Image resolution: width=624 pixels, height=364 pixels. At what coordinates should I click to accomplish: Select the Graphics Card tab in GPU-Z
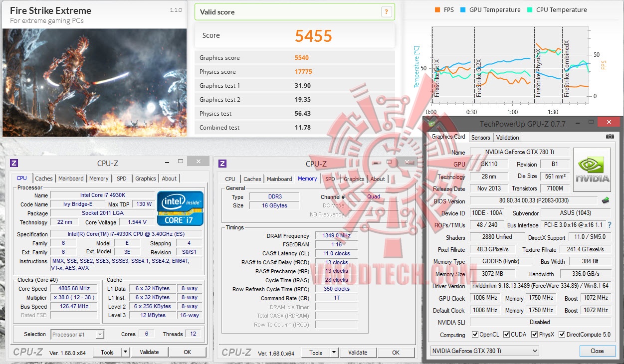[x=448, y=137]
